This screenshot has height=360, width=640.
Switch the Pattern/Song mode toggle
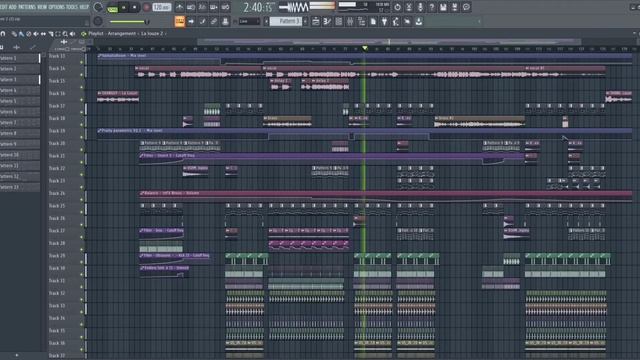(112, 8)
